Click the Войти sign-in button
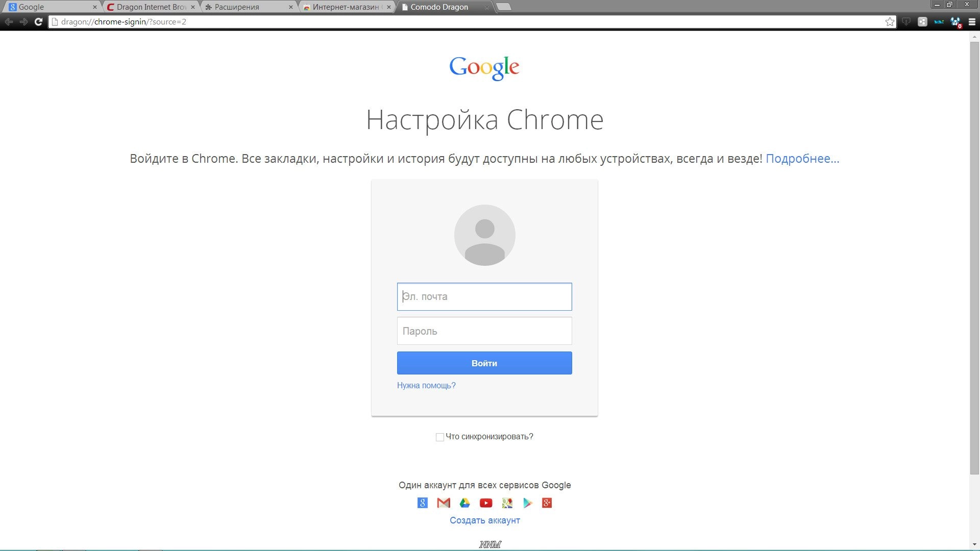Screen dimensions: 980x551 (484, 363)
